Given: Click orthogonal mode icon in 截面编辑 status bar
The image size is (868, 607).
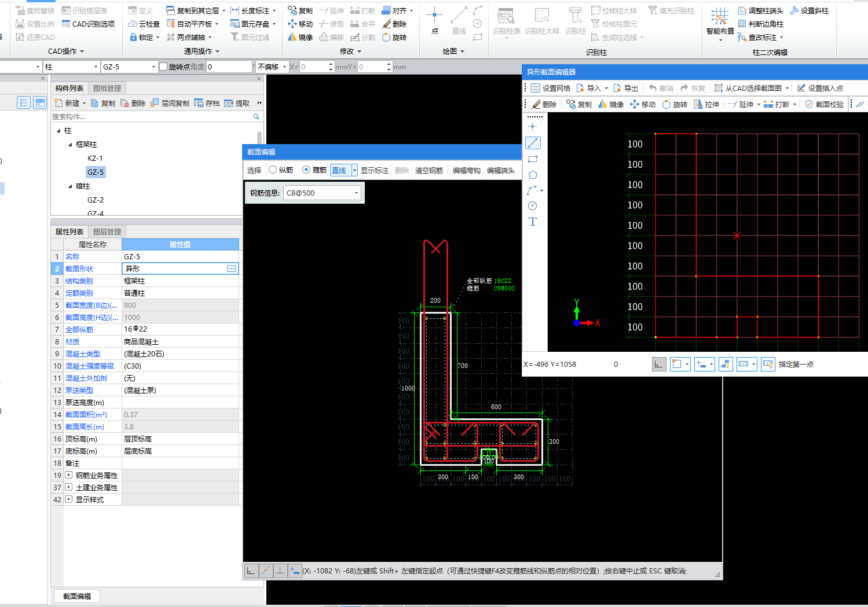Looking at the screenshot, I should click(251, 571).
